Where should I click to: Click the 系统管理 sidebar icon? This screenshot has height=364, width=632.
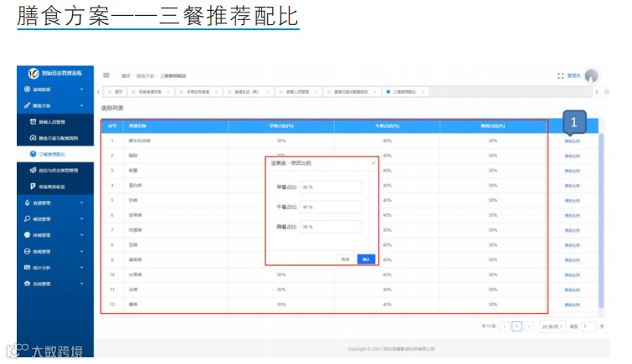[x=27, y=284]
